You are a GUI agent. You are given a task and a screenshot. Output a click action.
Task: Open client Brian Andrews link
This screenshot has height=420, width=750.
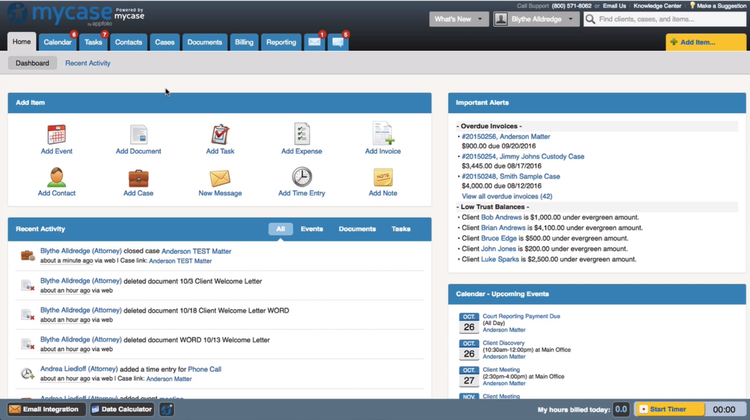503,228
